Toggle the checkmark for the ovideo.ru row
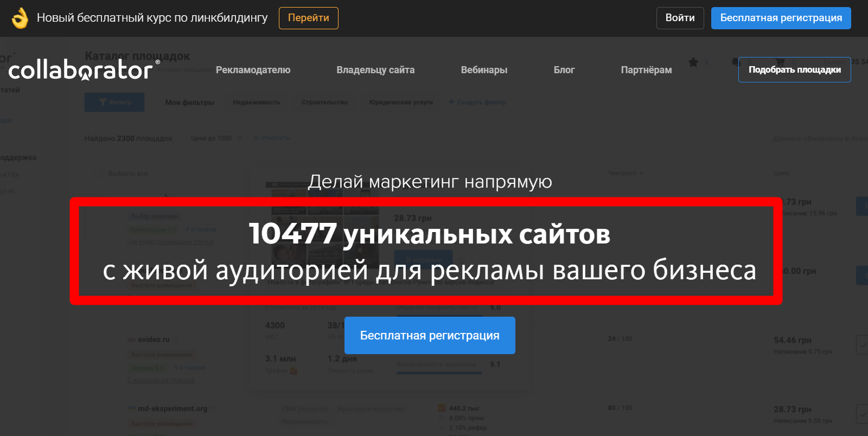The height and width of the screenshot is (436, 868). (861, 344)
